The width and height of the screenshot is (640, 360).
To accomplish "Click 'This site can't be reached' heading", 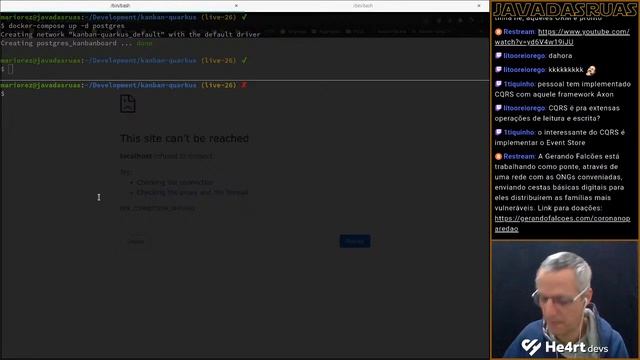I will [184, 139].
